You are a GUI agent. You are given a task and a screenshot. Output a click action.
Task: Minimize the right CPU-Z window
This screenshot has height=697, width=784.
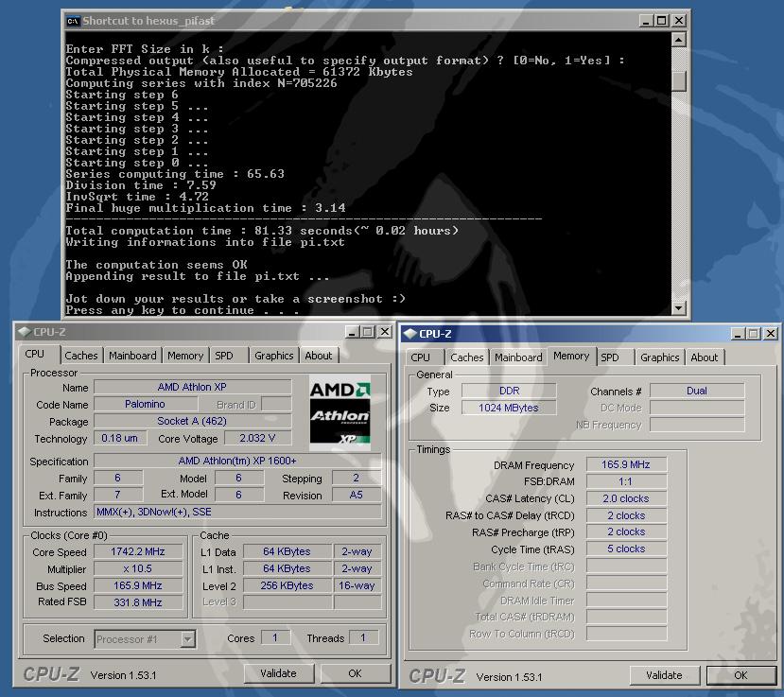point(738,334)
